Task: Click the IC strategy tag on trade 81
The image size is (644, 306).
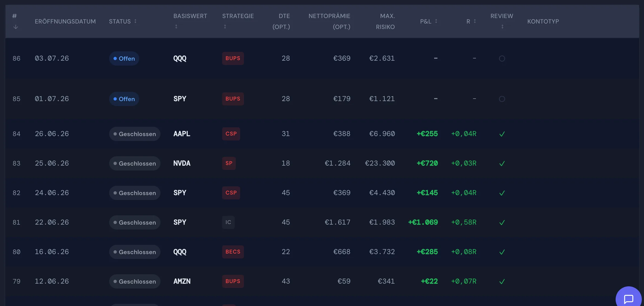Action: [228, 222]
